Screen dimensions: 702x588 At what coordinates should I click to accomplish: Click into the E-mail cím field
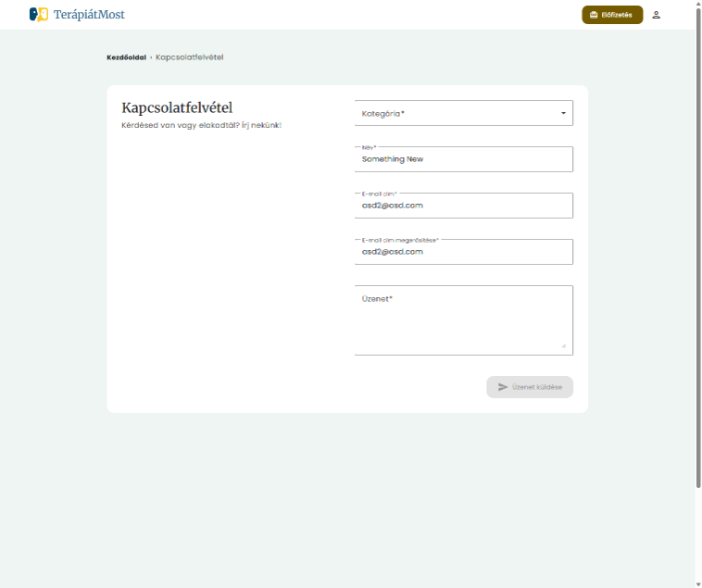pos(463,206)
